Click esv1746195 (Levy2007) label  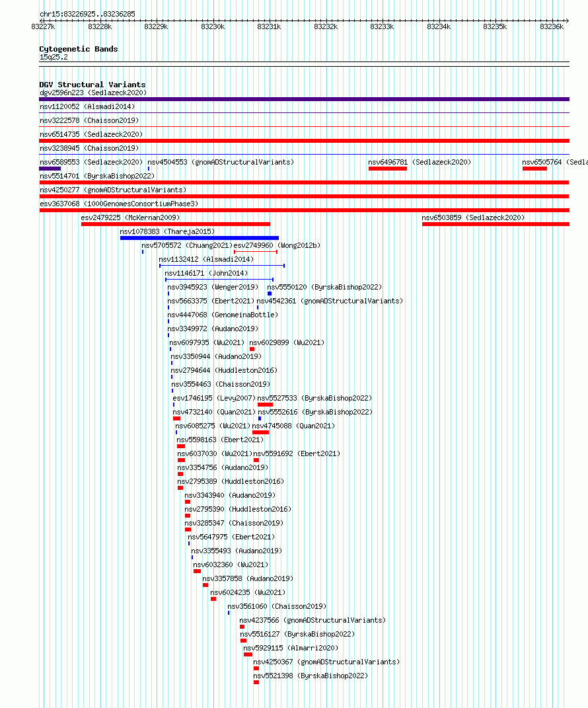tap(214, 398)
